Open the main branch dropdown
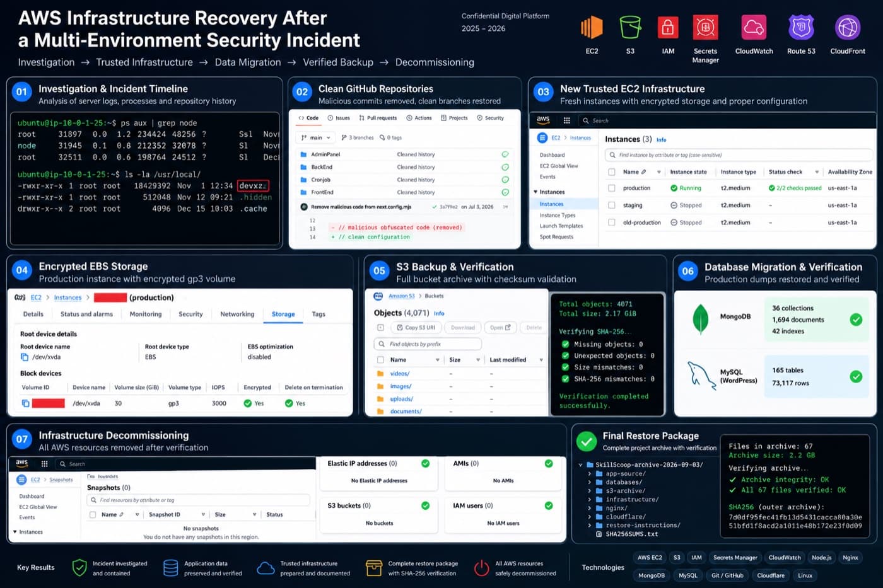883x588 pixels. tap(316, 137)
